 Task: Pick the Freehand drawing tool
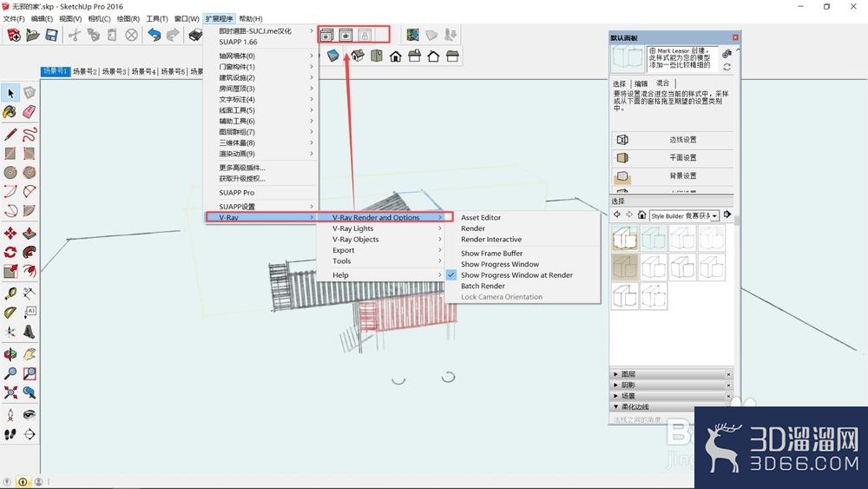(x=30, y=135)
